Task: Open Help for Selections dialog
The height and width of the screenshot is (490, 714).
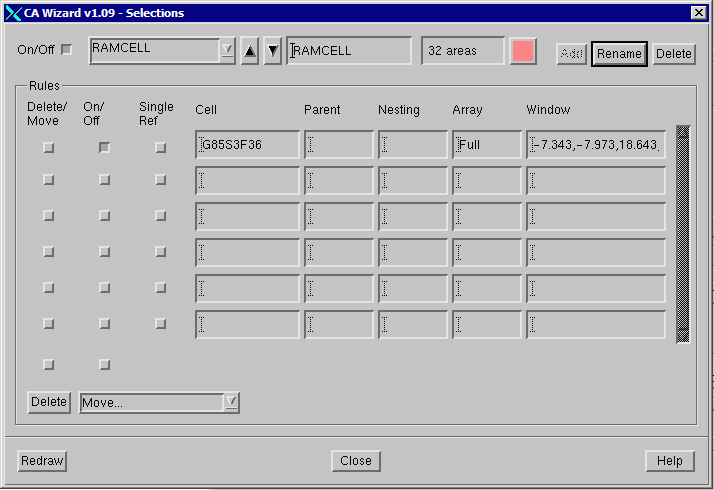Action: click(670, 461)
